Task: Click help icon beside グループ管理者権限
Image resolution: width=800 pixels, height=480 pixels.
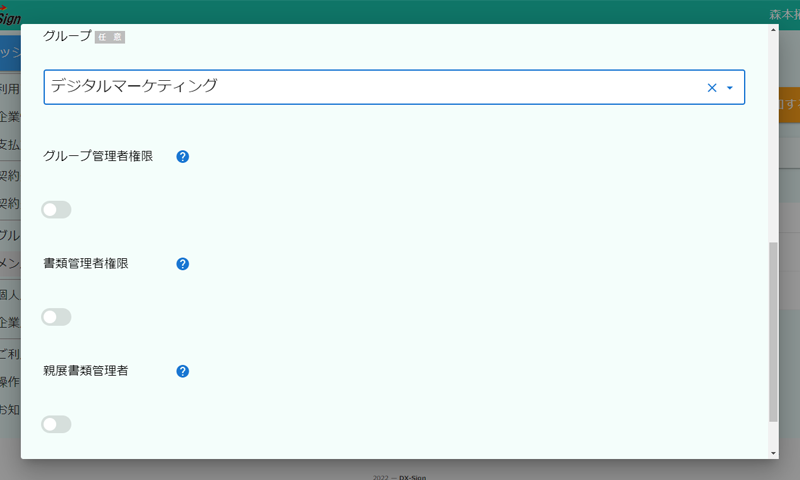Action: coord(183,157)
